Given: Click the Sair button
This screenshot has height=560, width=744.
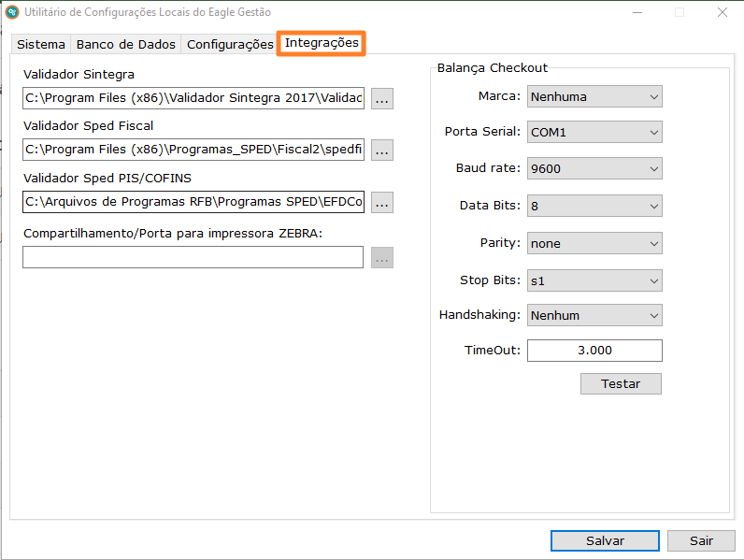Looking at the screenshot, I should [x=701, y=540].
